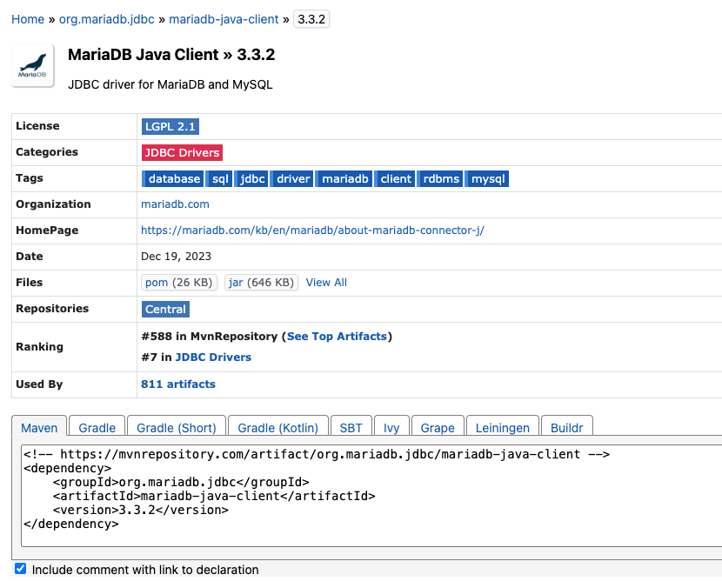Download the jar (646 KB) file

tap(261, 283)
